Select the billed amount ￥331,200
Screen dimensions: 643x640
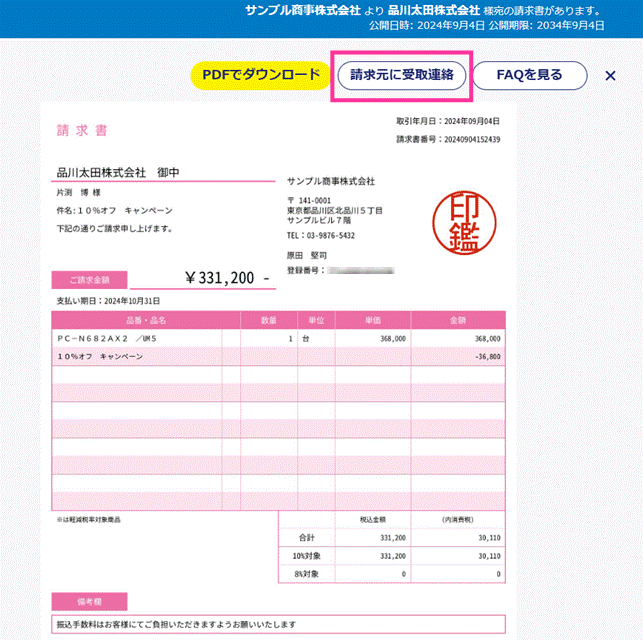(x=227, y=278)
